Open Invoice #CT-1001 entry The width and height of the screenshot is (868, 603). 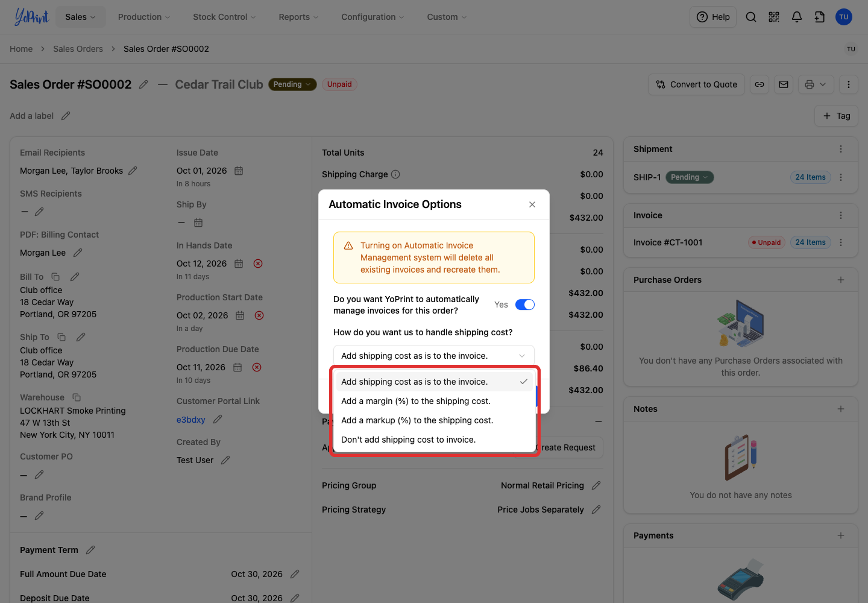point(668,242)
